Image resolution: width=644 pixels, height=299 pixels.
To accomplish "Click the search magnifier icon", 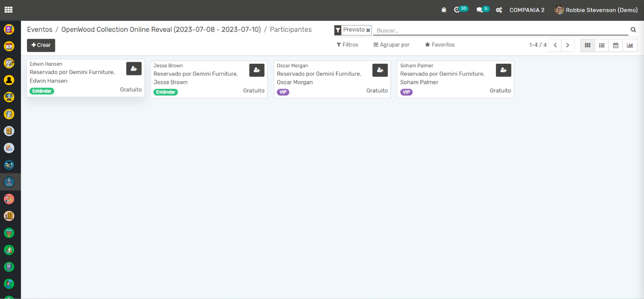I will tap(633, 30).
